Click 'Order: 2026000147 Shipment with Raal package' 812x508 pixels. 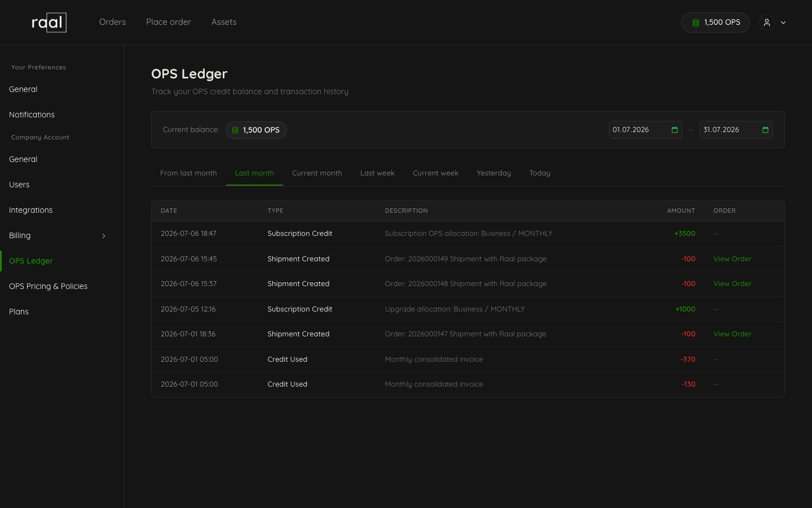pyautogui.click(x=466, y=334)
